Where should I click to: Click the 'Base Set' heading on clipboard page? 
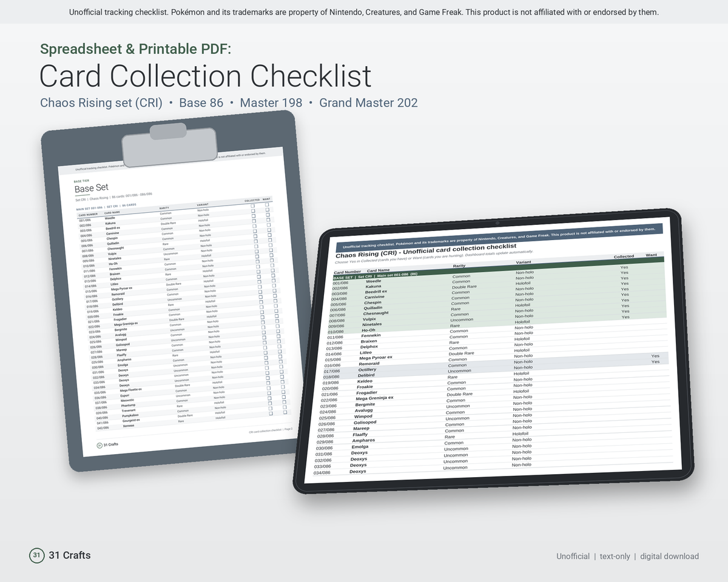coord(92,189)
